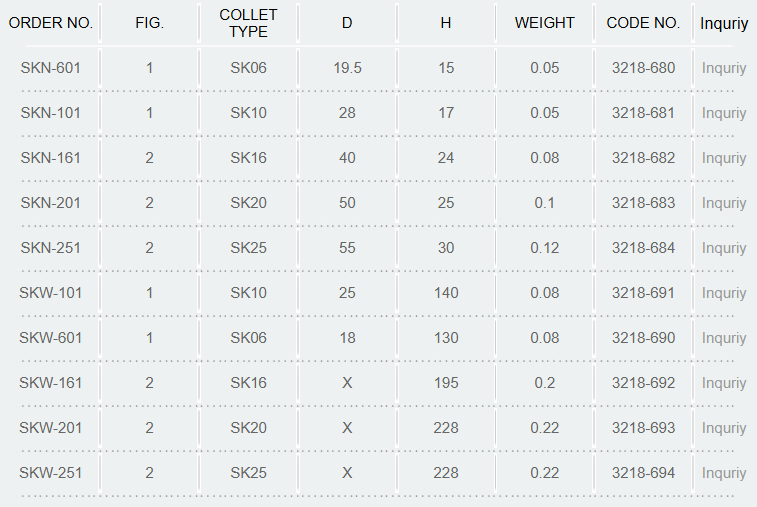Open the Inquriy link for SKW-161
This screenshot has width=757, height=507.
(x=724, y=383)
